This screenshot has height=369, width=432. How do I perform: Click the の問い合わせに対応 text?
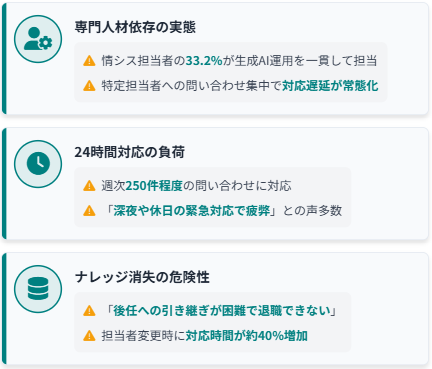point(237,186)
